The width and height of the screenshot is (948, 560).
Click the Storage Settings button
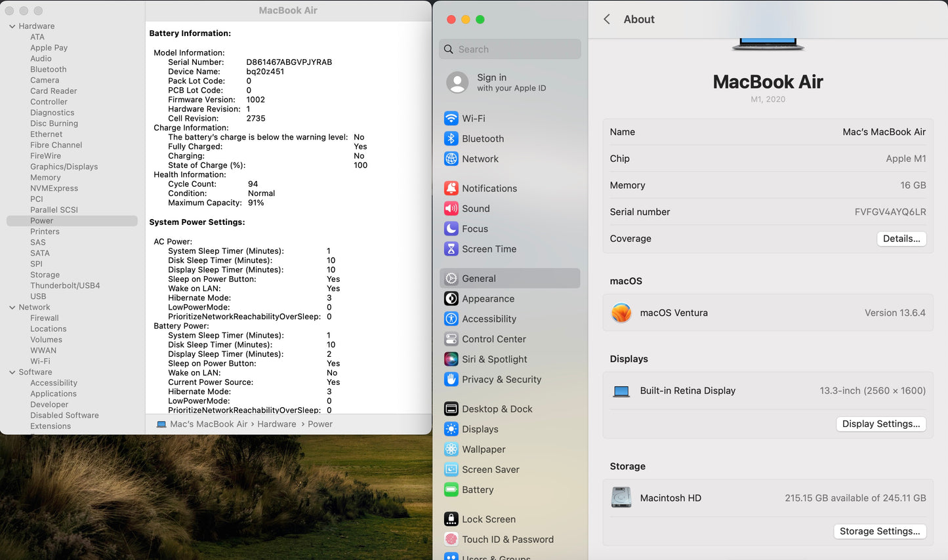coord(879,532)
